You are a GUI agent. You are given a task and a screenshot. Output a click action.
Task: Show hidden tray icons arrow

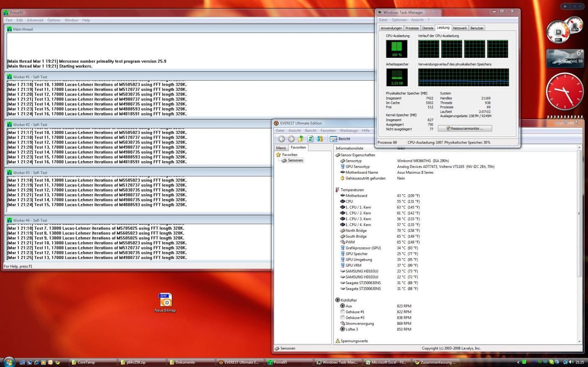[518, 362]
